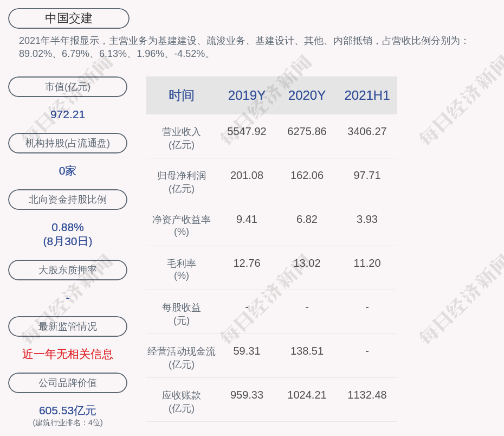
Task: Click the 机构持股(占流通盘) label pill
Action: (x=68, y=143)
